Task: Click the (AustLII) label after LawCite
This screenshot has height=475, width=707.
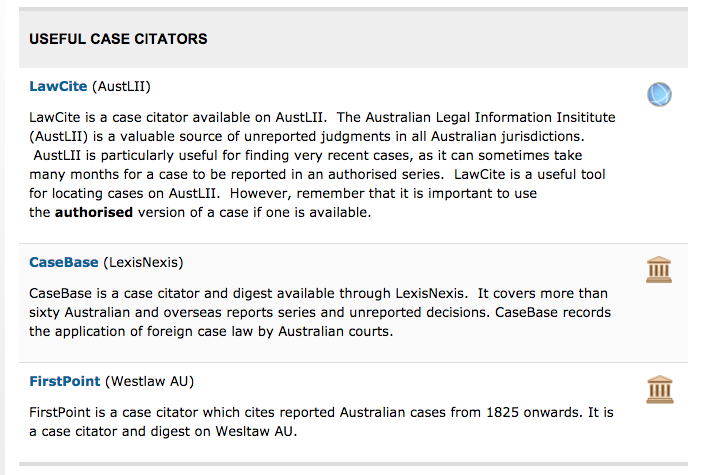Action: pyautogui.click(x=121, y=87)
